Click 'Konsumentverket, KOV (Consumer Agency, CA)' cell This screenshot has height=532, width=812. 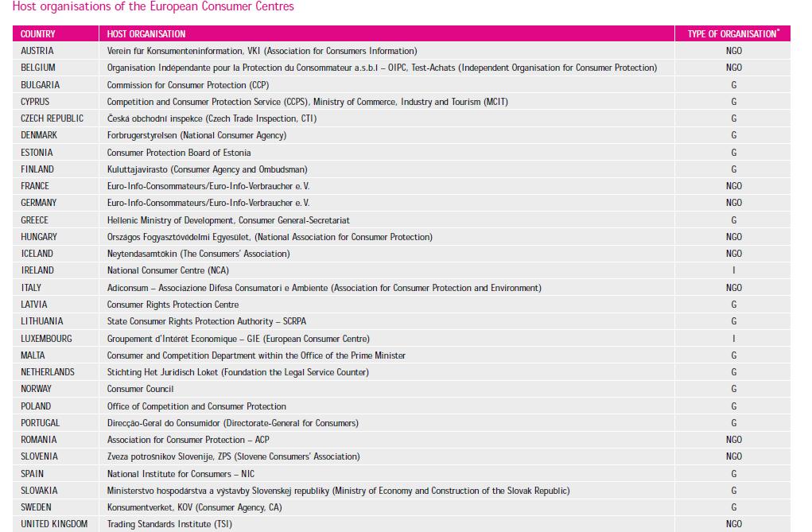387,507
